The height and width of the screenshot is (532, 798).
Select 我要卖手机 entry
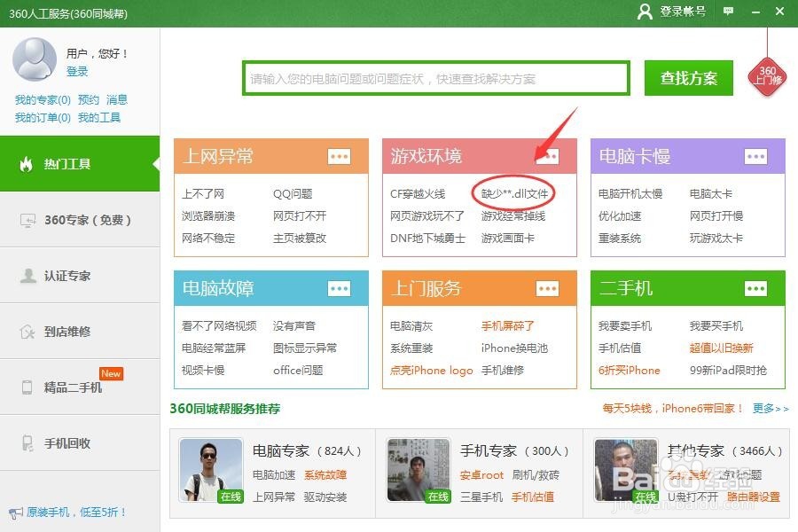point(625,325)
